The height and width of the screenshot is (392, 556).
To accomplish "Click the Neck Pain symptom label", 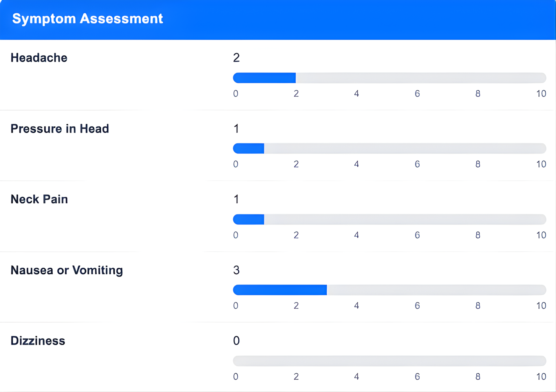I will (x=39, y=199).
